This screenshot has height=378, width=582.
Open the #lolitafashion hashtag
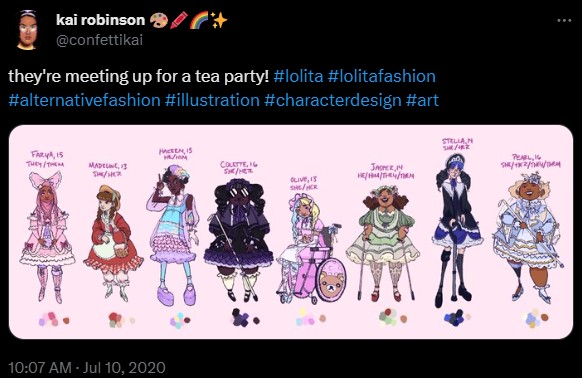[382, 76]
